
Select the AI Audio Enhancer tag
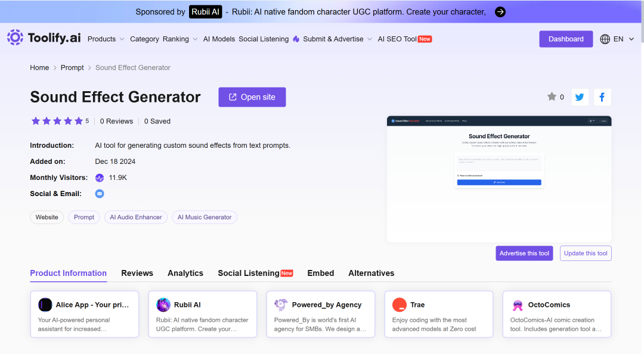(x=136, y=218)
